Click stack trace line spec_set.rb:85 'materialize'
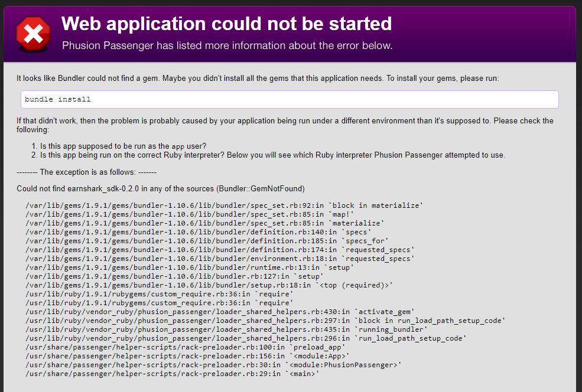 point(204,223)
